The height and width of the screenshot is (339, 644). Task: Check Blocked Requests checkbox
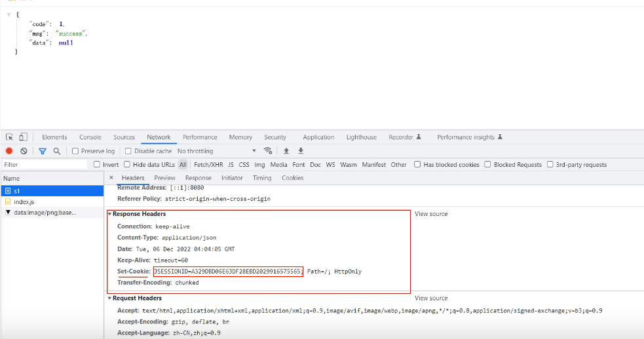[x=487, y=164]
